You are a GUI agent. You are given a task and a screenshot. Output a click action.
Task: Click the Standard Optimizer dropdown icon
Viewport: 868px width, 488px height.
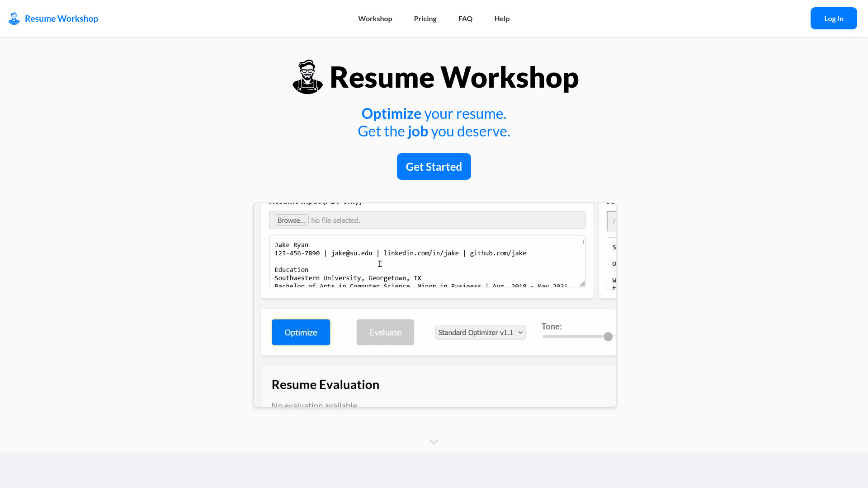(520, 333)
